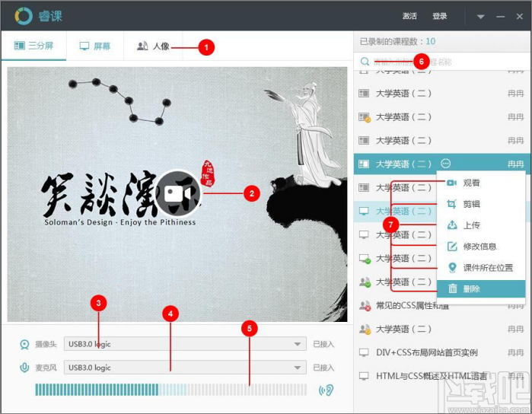Choose 上传 from the context menu

[481, 225]
